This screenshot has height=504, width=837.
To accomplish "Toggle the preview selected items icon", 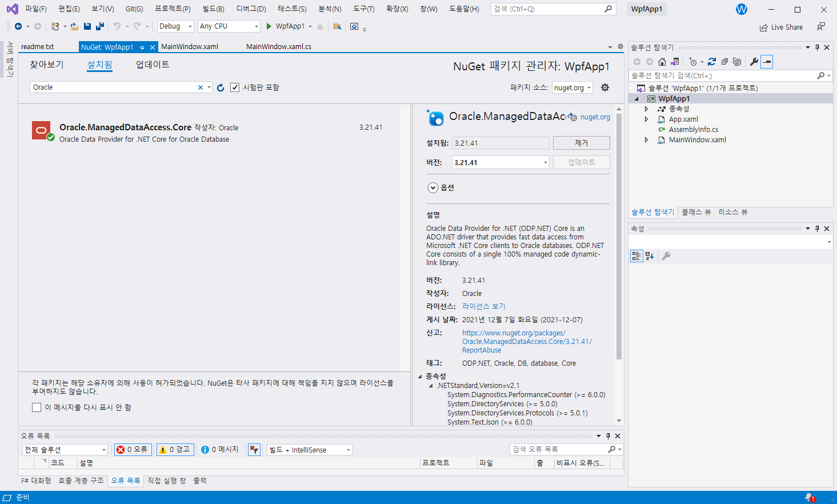I will [767, 62].
